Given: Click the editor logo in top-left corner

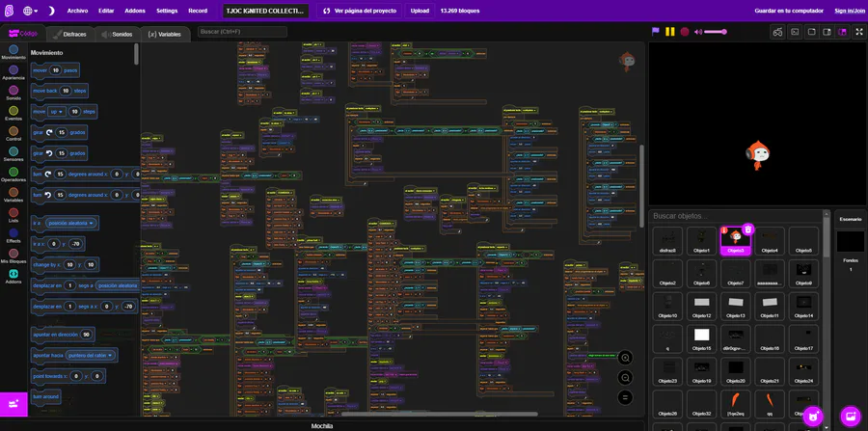Looking at the screenshot, I should pos(9,11).
